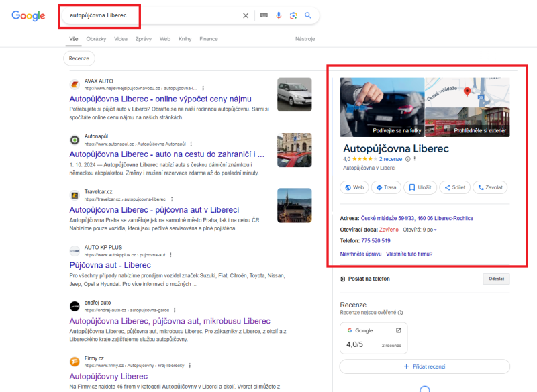Clear the search query with X
This screenshot has height=392, width=537.
coord(246,15)
